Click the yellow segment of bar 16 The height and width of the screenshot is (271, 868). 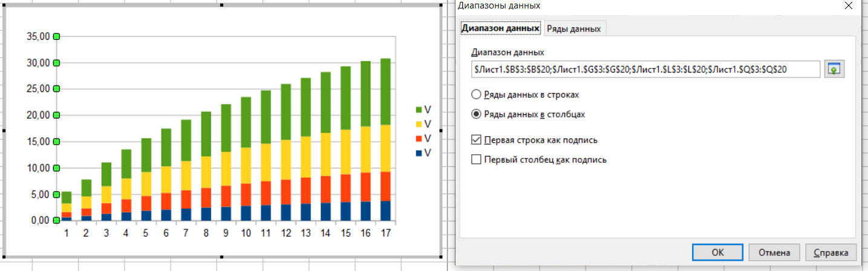365,149
